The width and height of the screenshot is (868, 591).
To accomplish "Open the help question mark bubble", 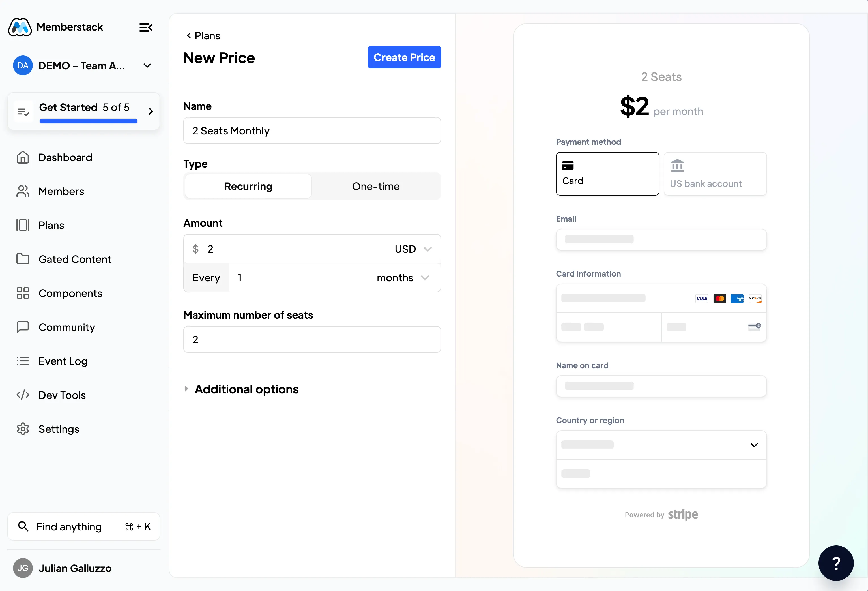I will click(x=835, y=563).
